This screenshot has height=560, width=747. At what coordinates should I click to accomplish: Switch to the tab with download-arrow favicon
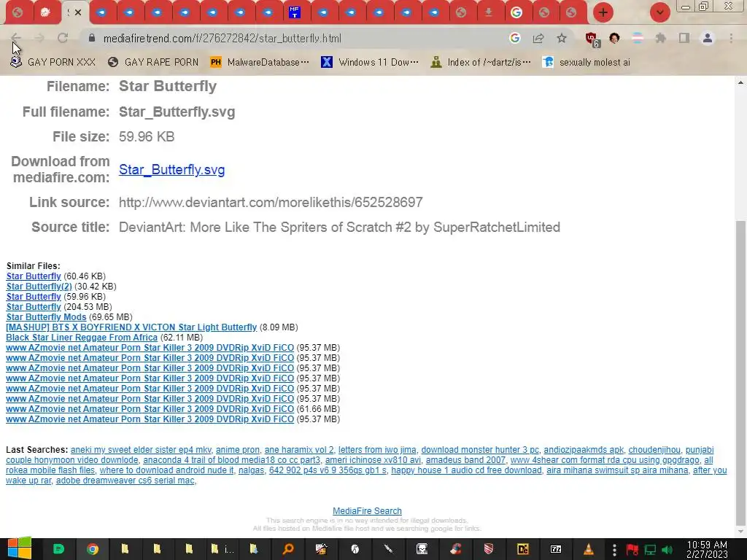(x=489, y=12)
